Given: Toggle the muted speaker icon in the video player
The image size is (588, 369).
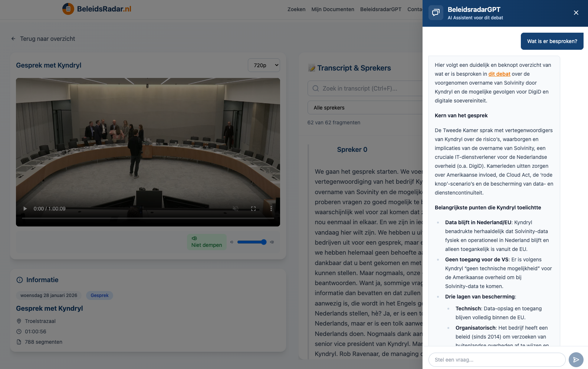Looking at the screenshot, I should coord(235,209).
